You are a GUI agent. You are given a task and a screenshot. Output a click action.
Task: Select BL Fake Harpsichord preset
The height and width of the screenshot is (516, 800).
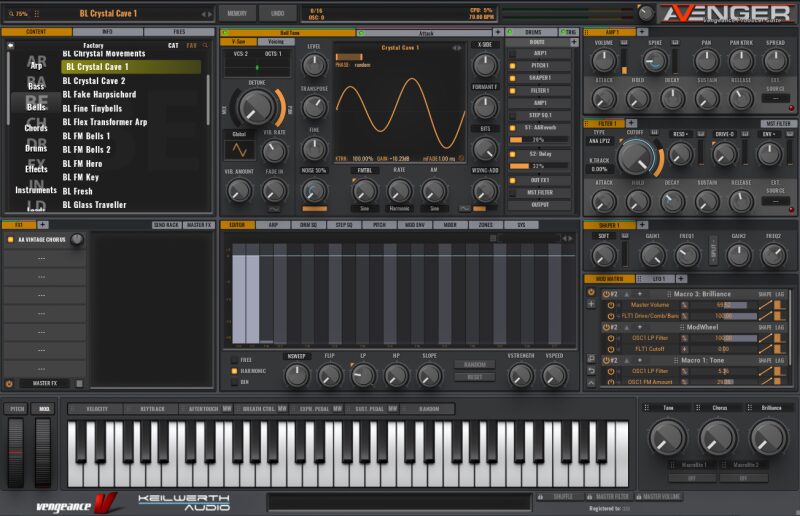click(x=99, y=95)
